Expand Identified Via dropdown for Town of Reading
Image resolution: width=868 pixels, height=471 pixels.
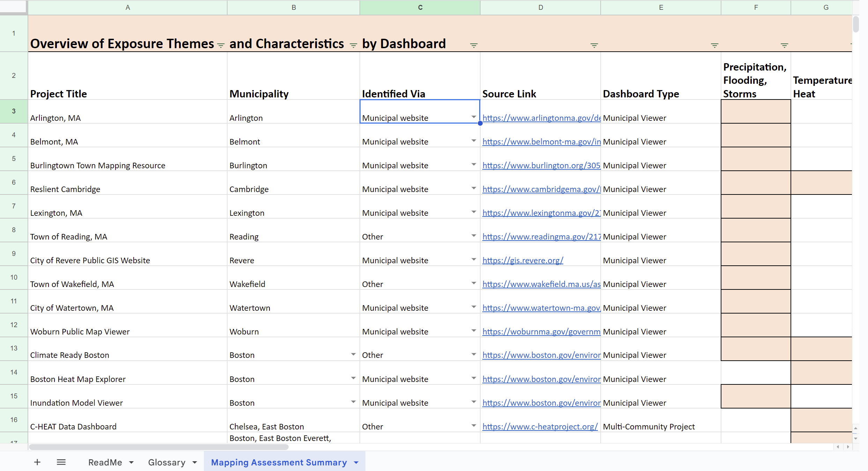click(474, 236)
